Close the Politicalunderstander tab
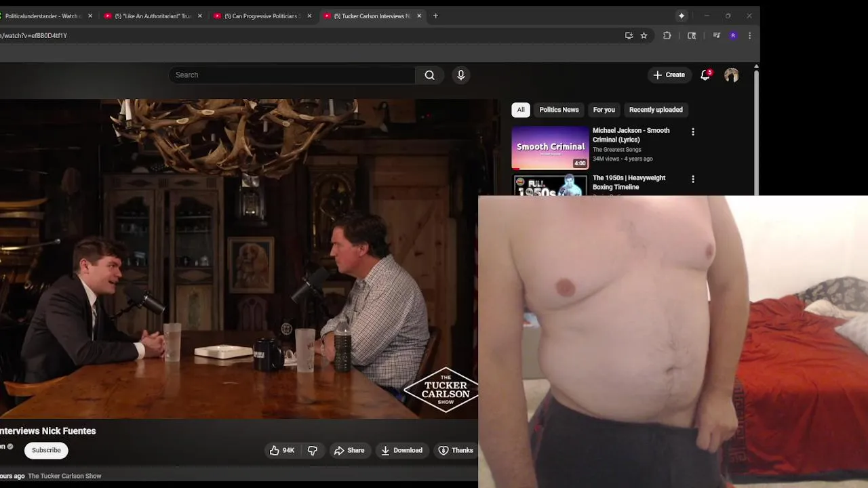868x488 pixels. (90, 16)
